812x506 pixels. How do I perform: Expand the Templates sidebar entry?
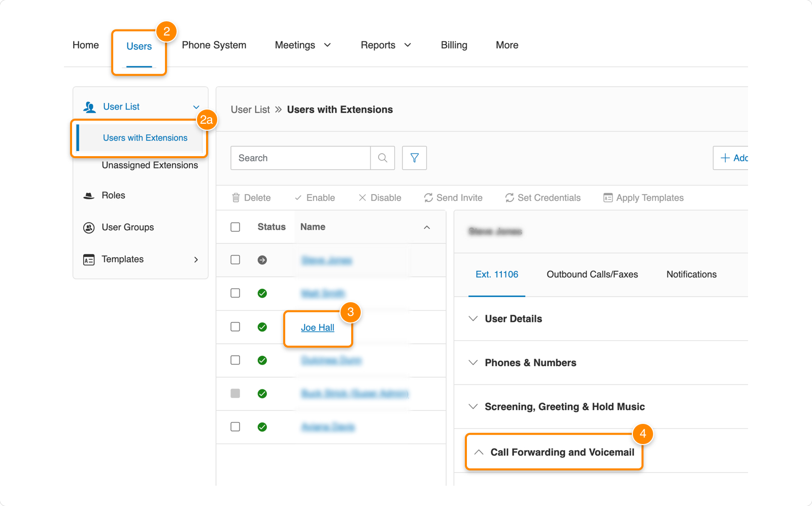[196, 259]
